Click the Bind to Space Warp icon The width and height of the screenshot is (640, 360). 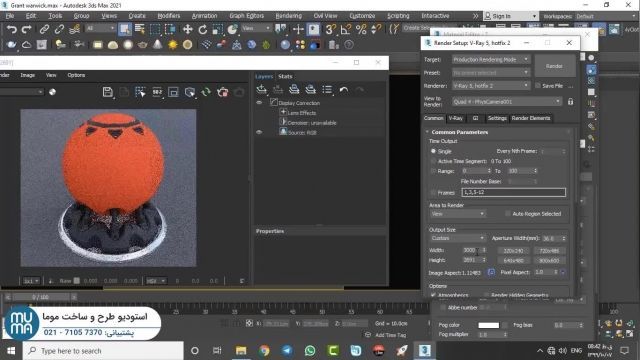(74, 29)
